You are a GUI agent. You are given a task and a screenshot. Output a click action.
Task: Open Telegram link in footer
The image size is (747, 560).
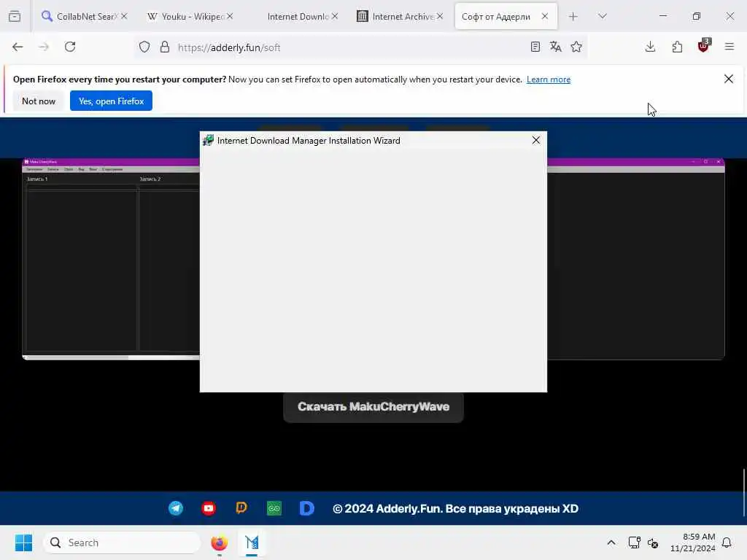[x=176, y=508]
